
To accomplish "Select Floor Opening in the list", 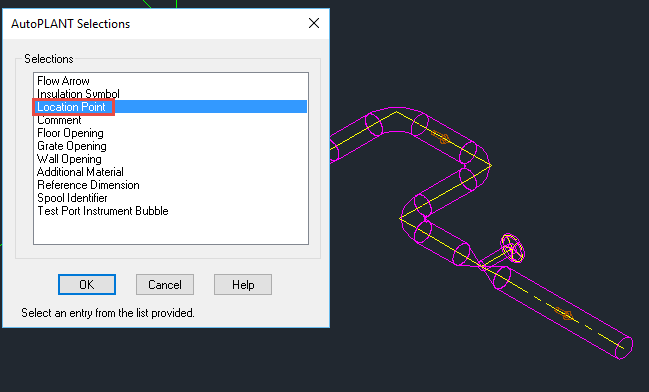I will tap(70, 133).
